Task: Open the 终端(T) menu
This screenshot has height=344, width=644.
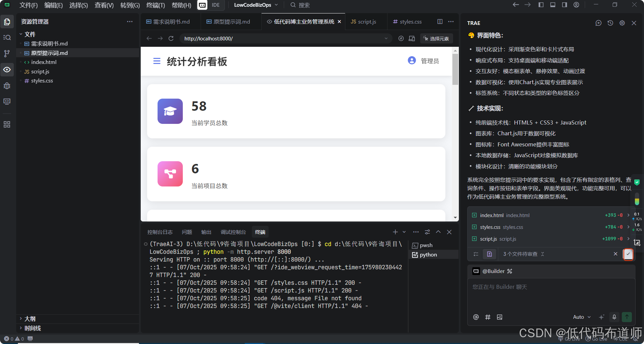Action: click(x=156, y=5)
